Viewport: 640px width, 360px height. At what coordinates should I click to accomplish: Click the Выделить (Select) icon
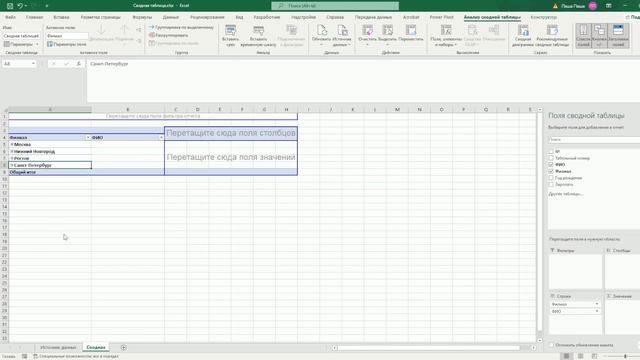(387, 30)
